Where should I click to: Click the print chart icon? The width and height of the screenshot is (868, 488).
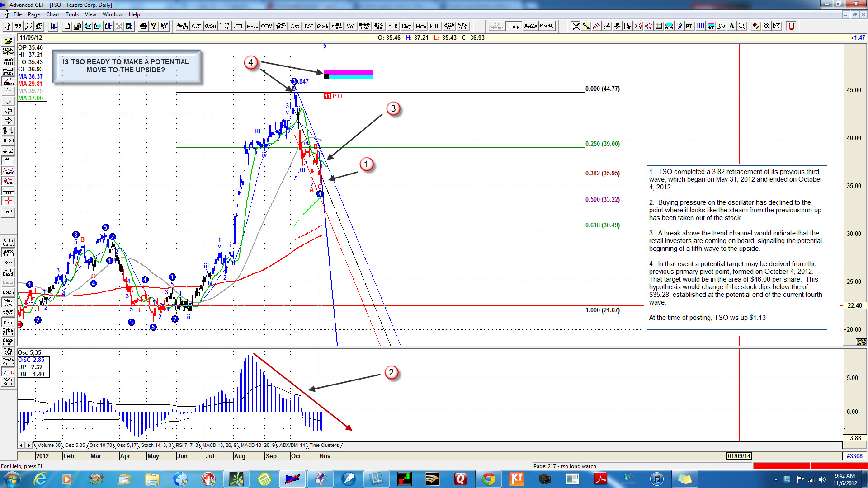click(143, 26)
